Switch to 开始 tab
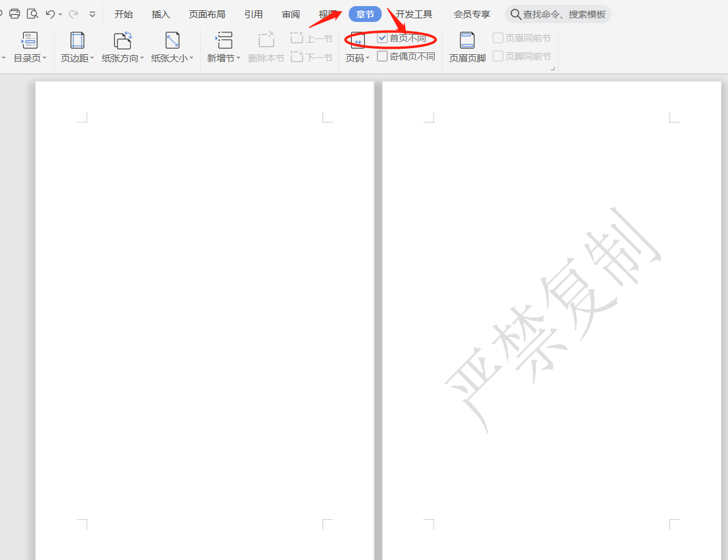The height and width of the screenshot is (560, 728). [x=124, y=15]
